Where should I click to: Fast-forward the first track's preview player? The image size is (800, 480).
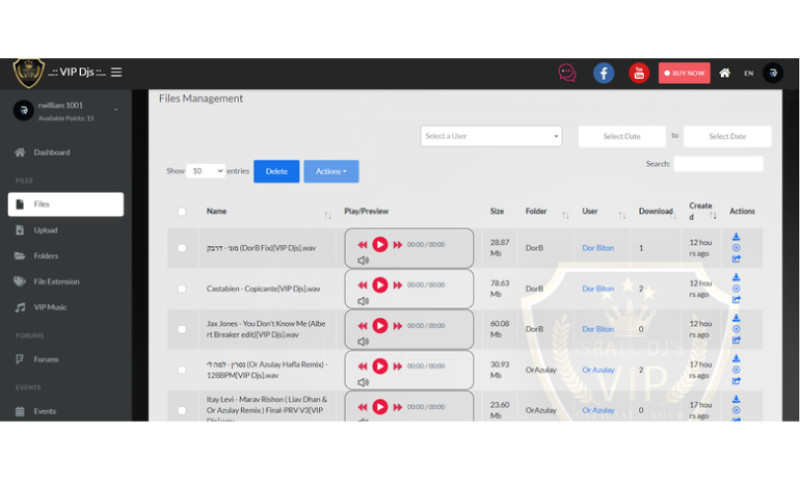pyautogui.click(x=397, y=244)
